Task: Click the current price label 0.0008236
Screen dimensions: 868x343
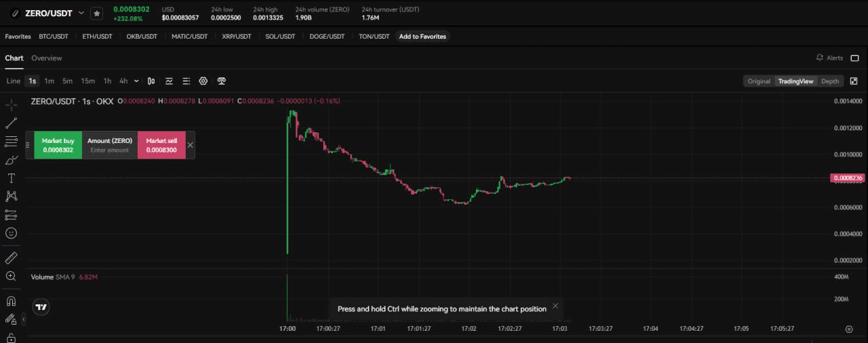Action: point(847,178)
